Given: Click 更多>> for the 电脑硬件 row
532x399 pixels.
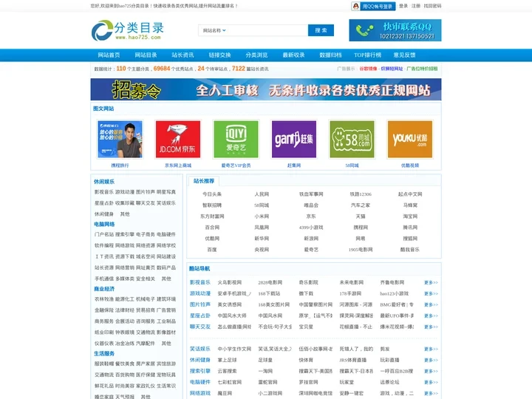Looking at the screenshot, I should pos(431,383).
